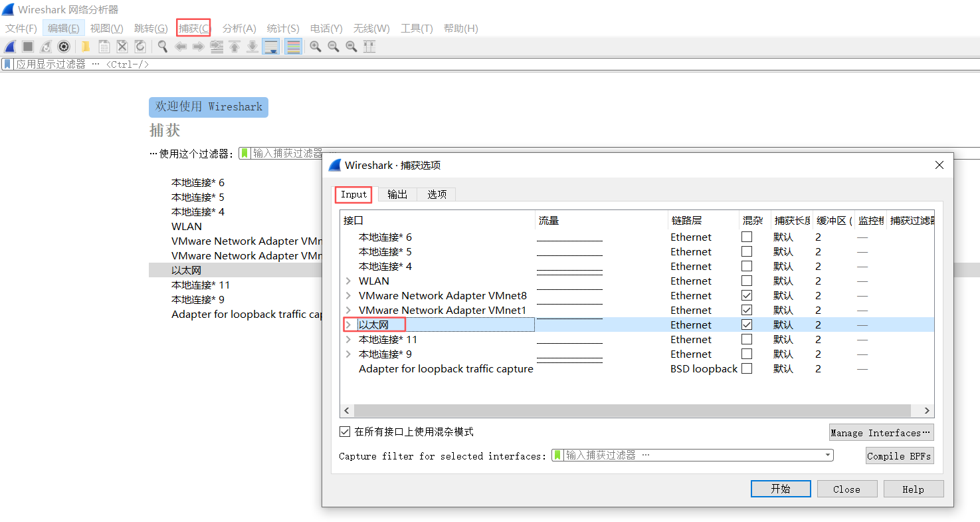980x522 pixels.
Task: Click the save capture file icon
Action: pyautogui.click(x=104, y=47)
